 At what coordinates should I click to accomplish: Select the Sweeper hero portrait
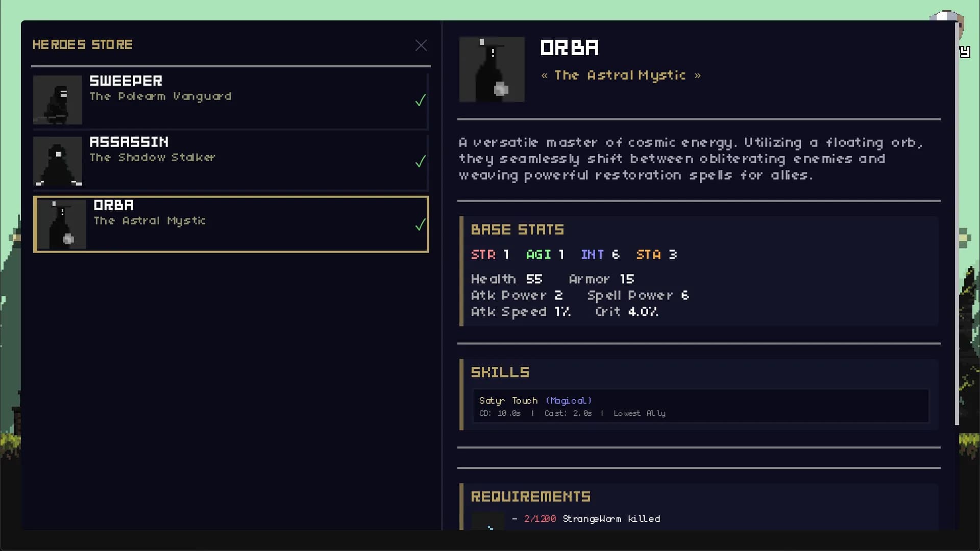coord(58,100)
